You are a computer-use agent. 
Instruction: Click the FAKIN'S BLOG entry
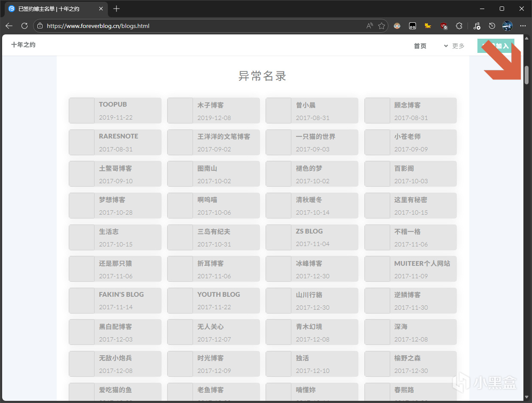[115, 301]
